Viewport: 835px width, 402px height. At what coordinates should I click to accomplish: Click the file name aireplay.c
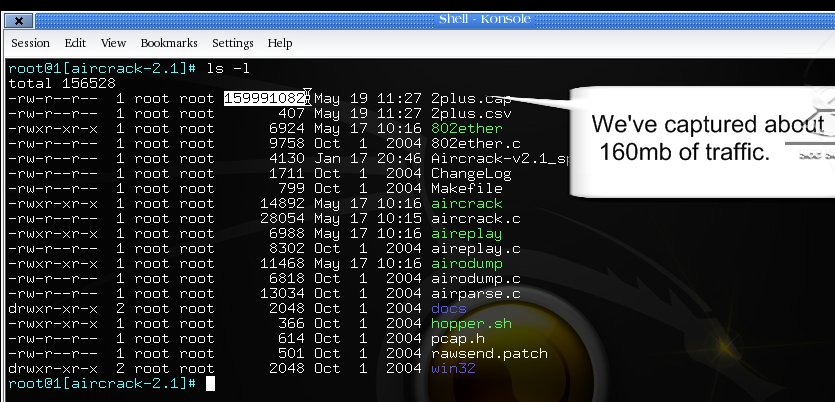[476, 249]
